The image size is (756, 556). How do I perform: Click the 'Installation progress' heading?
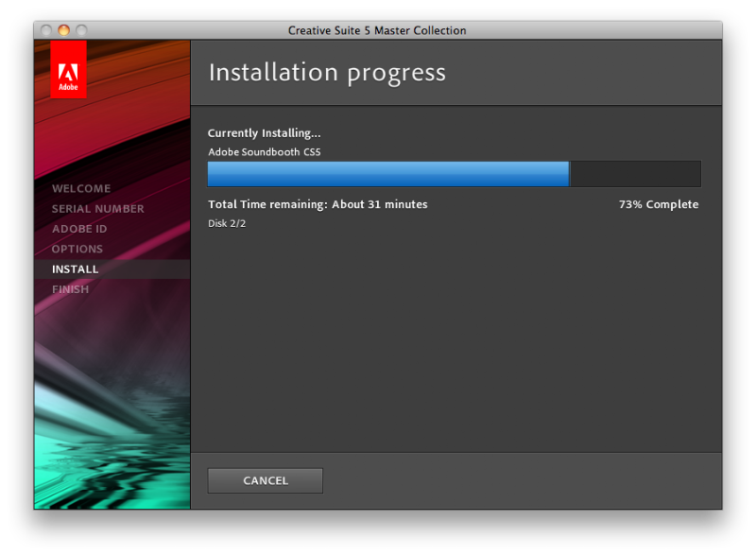pos(327,73)
